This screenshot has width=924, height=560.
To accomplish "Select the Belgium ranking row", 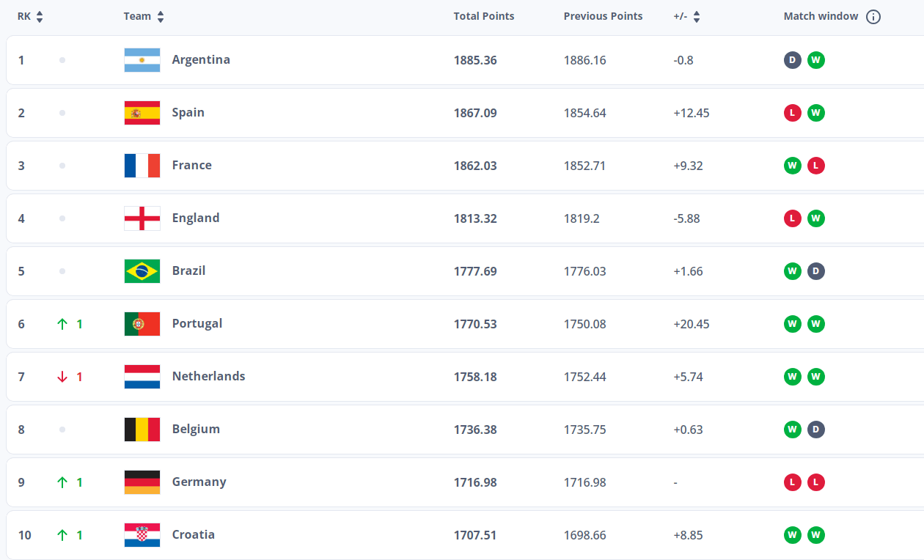I will click(465, 430).
